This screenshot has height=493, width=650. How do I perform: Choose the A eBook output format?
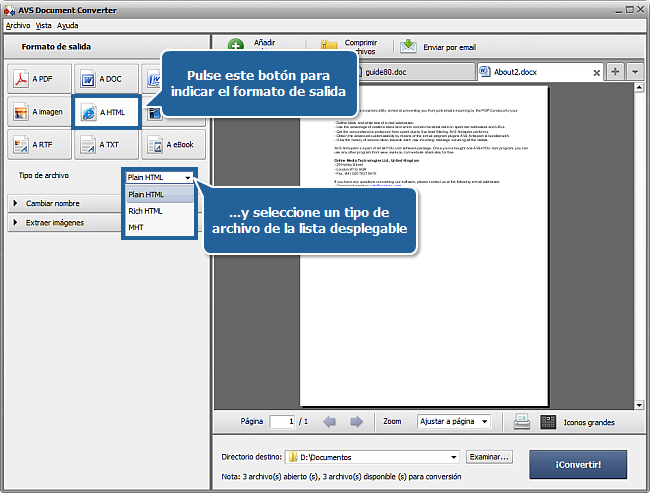tap(173, 145)
